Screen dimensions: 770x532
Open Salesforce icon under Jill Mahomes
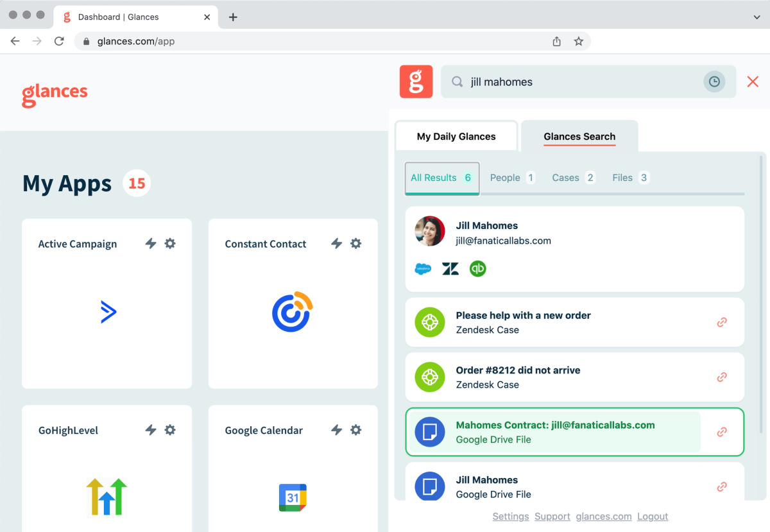point(423,269)
